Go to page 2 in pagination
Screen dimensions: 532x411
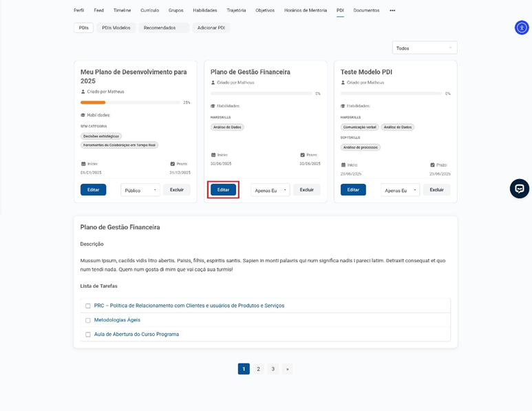(258, 369)
